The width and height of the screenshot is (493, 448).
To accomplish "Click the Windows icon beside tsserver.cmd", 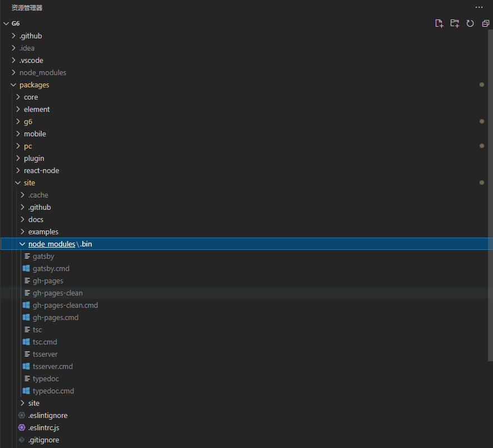I will pyautogui.click(x=26, y=366).
